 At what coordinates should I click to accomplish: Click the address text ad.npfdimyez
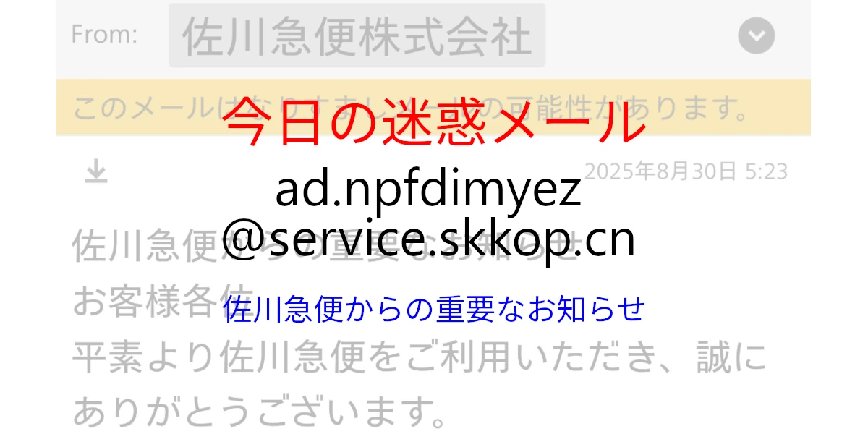click(x=428, y=190)
